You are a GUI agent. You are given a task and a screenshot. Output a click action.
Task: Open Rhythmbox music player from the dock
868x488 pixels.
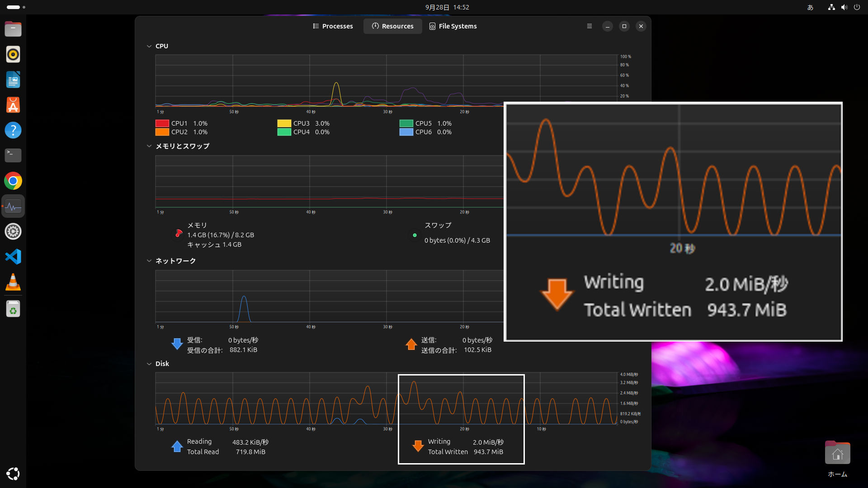pos(13,54)
